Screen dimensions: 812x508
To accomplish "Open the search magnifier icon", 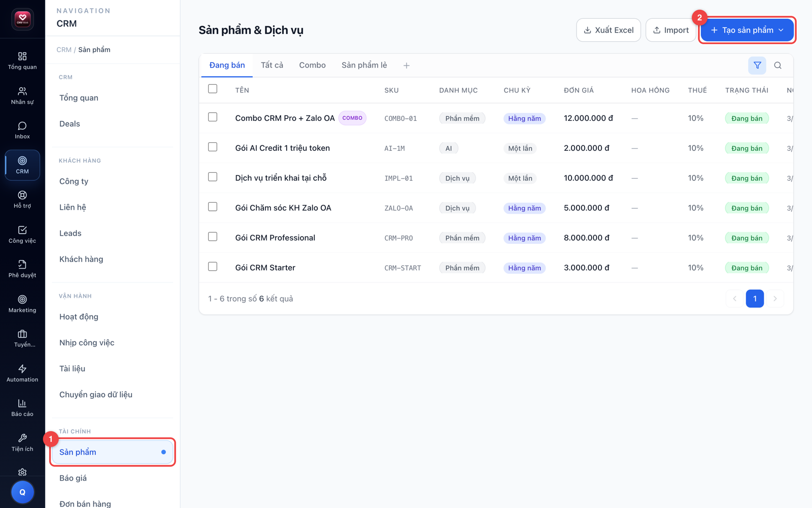I will (x=777, y=65).
